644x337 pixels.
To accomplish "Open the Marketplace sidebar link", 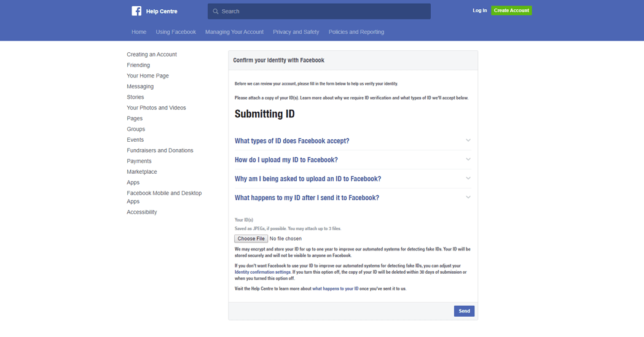I will (142, 172).
